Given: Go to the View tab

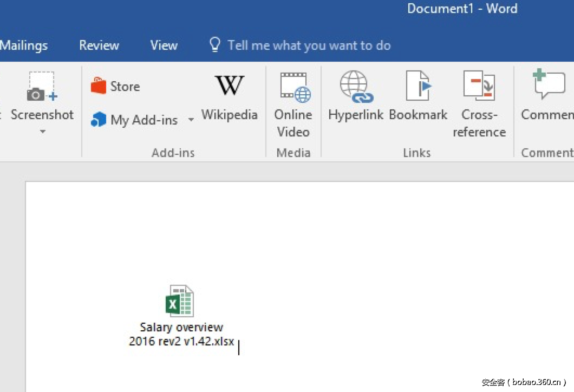Looking at the screenshot, I should tap(164, 45).
